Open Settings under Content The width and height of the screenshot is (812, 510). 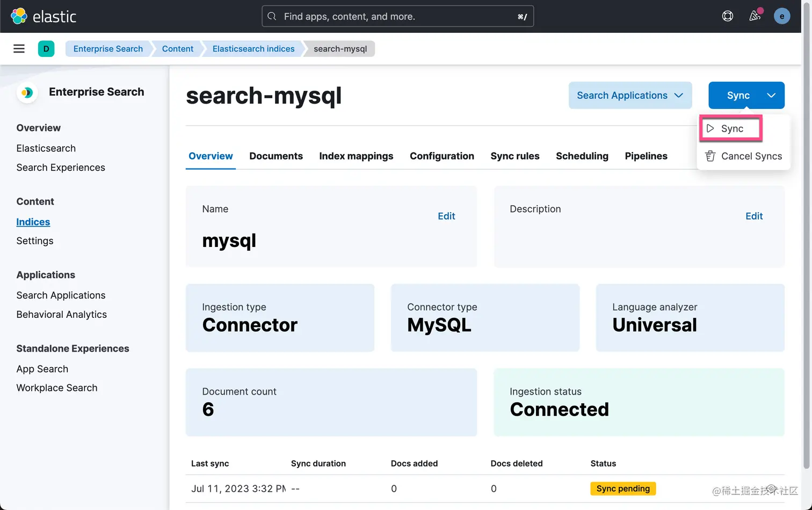[x=35, y=241]
